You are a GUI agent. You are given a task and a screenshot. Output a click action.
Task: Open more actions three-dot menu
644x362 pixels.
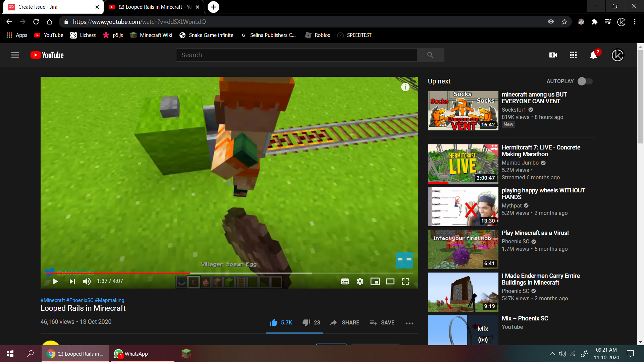click(410, 323)
